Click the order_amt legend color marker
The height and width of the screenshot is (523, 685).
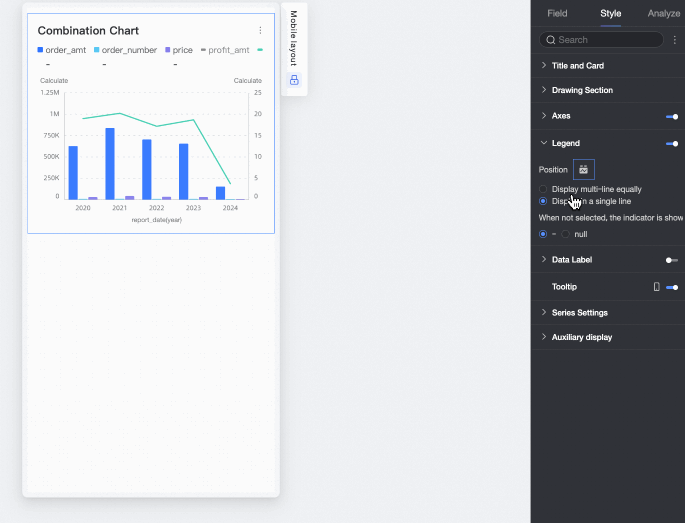coord(40,50)
